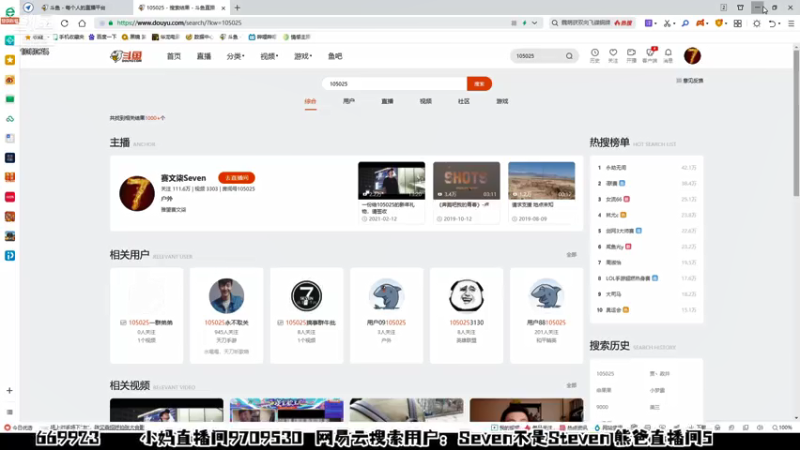
Task: Click the main search field with 105025
Action: (394, 84)
